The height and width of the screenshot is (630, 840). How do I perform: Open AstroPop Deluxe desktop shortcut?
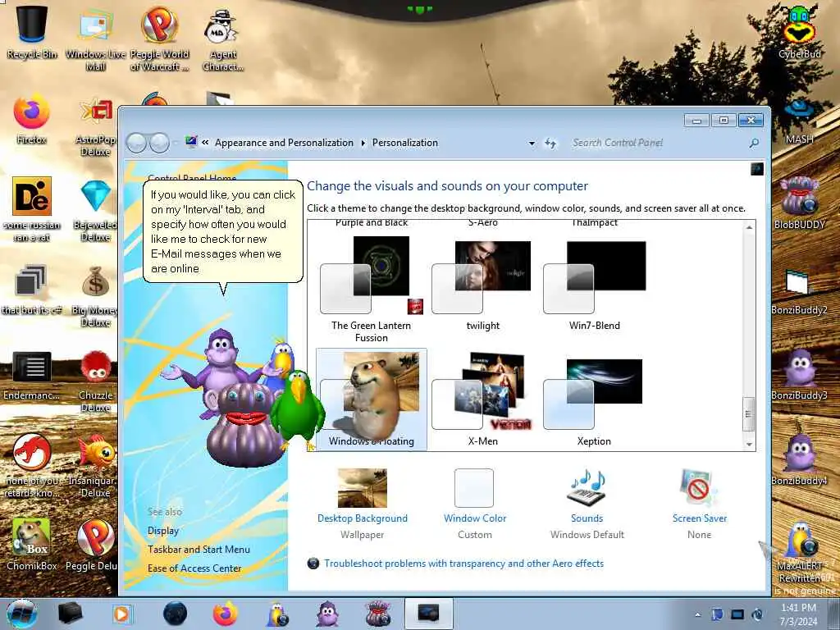click(96, 127)
